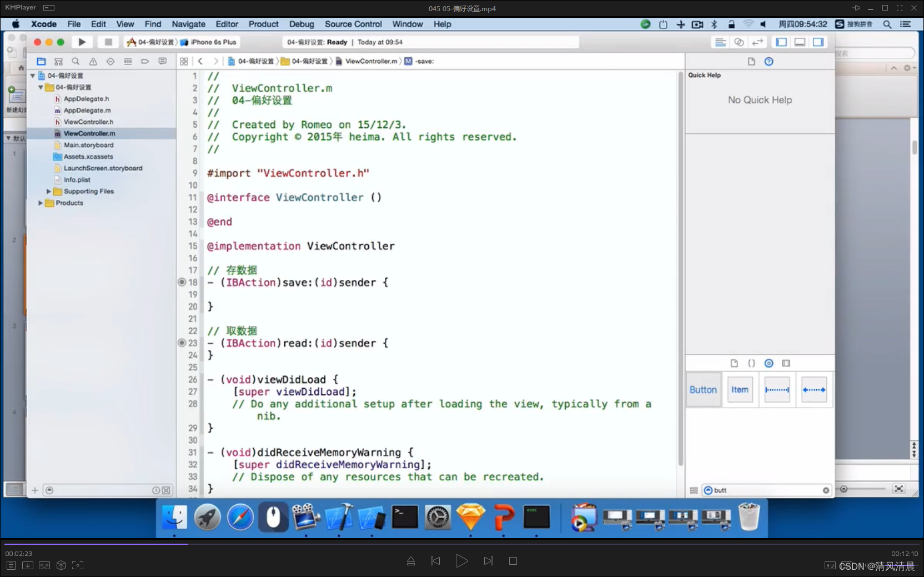The image size is (924, 577).
Task: Go back in editor history
Action: 200,62
